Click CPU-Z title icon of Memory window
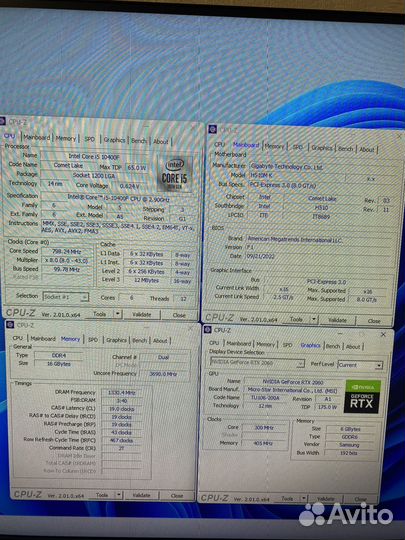 10,325
